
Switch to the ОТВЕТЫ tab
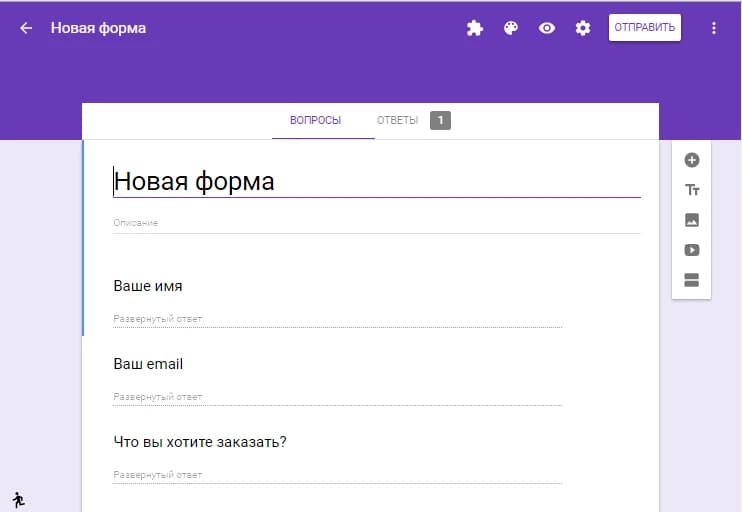pos(398,120)
